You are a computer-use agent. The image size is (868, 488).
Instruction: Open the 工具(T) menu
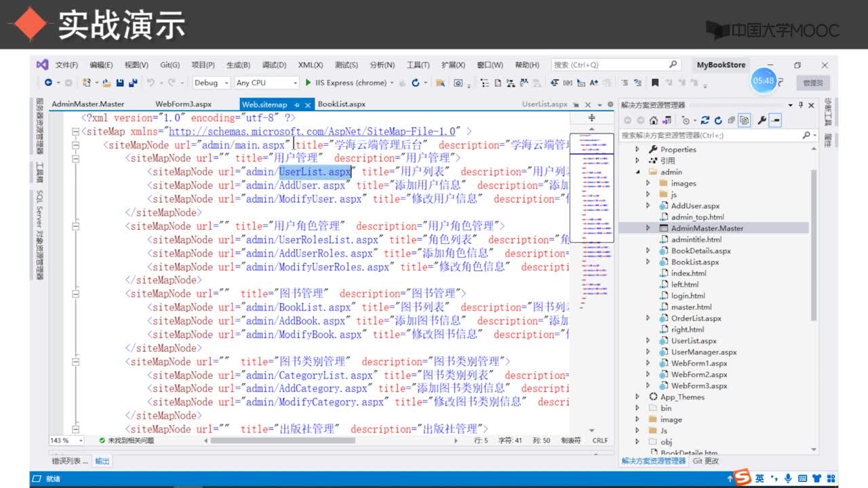(x=418, y=65)
